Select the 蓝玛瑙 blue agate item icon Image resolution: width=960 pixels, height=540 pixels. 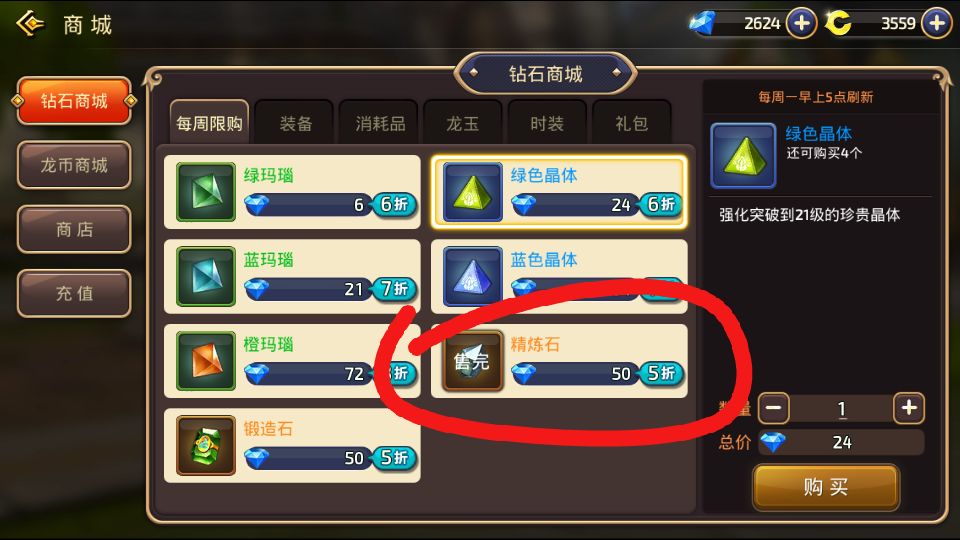[x=206, y=276]
